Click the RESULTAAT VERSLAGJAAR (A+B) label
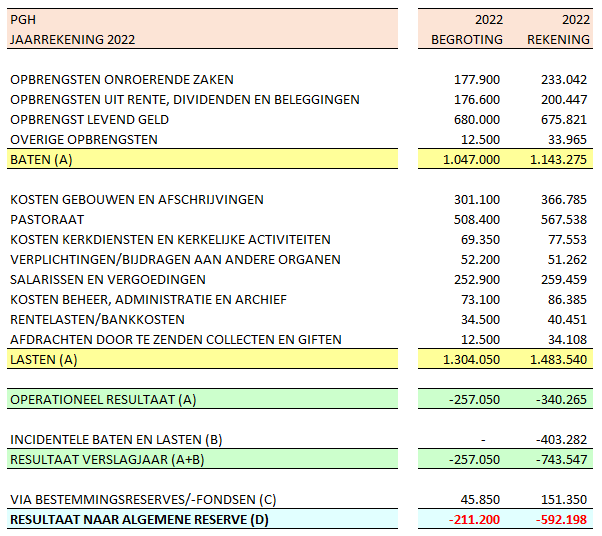602x536 pixels. [105, 459]
